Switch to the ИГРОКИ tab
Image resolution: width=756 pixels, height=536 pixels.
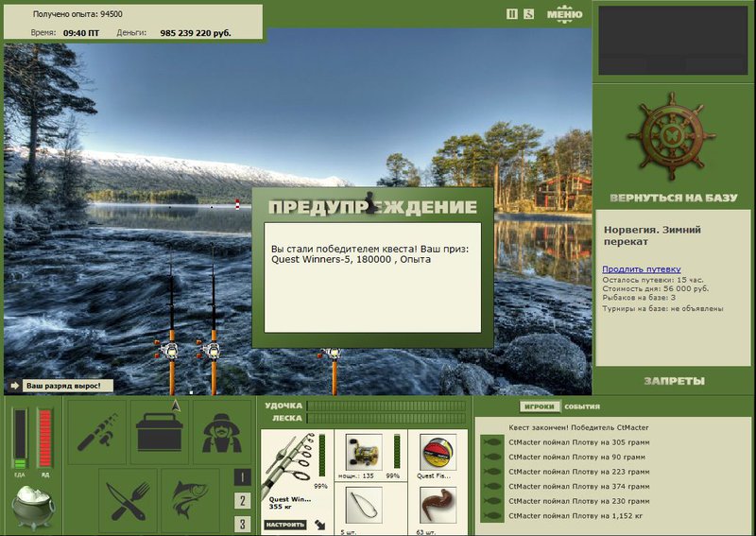point(539,406)
